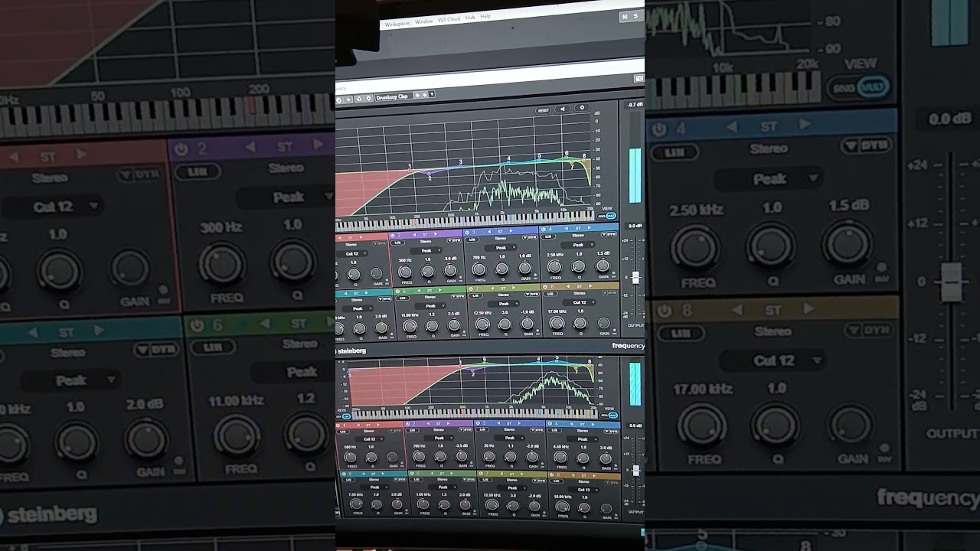980x551 pixels.
Task: Click the output fader beside the 4.50 kHz band
Action: 636,471
